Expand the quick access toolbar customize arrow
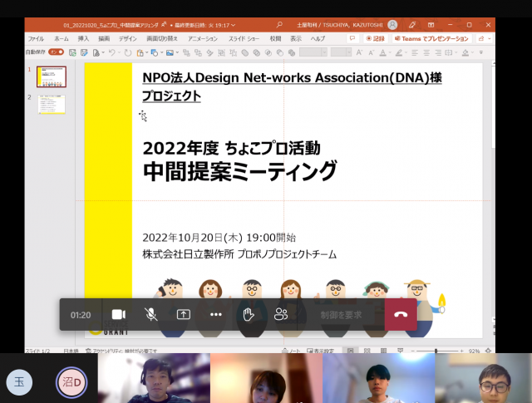 [x=481, y=52]
